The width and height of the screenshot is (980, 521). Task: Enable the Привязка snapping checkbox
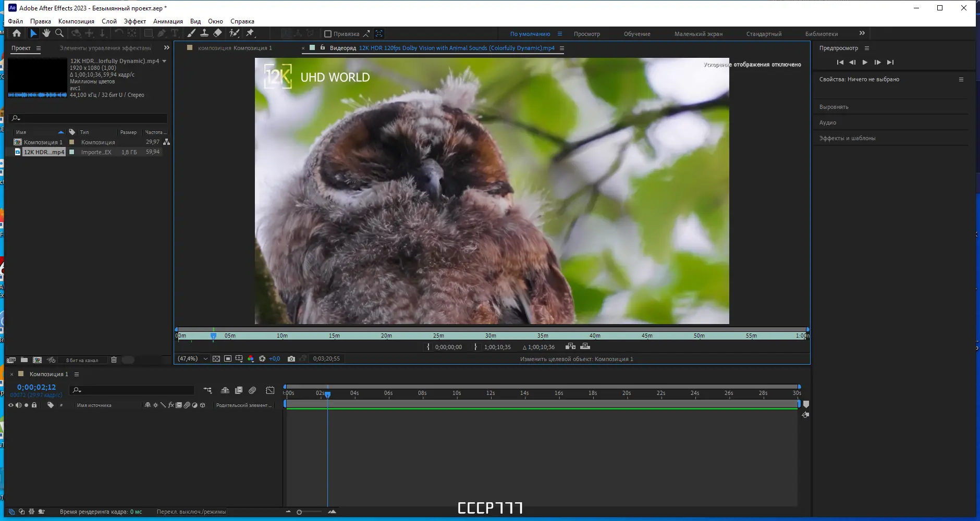[x=328, y=34]
